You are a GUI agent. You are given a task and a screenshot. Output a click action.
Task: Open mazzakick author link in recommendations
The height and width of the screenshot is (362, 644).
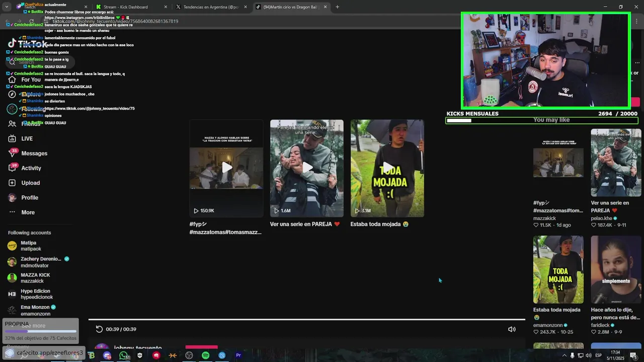[544, 218]
